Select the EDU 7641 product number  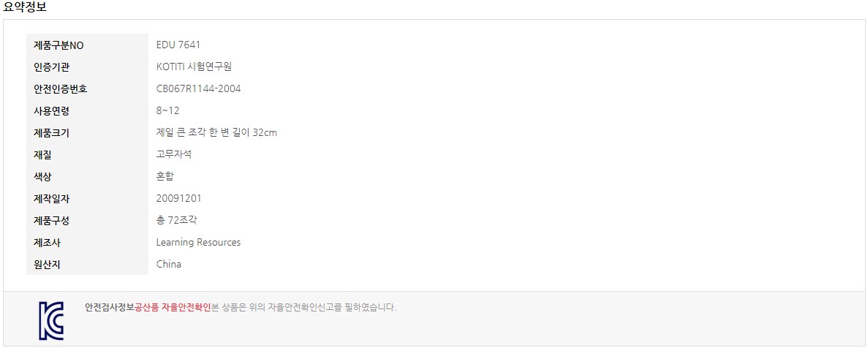pos(178,45)
